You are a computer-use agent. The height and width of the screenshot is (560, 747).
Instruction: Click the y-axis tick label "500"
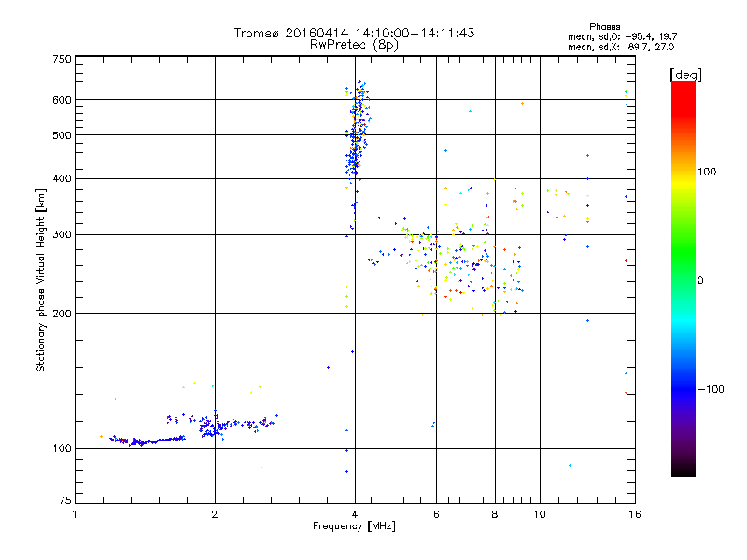pos(62,135)
